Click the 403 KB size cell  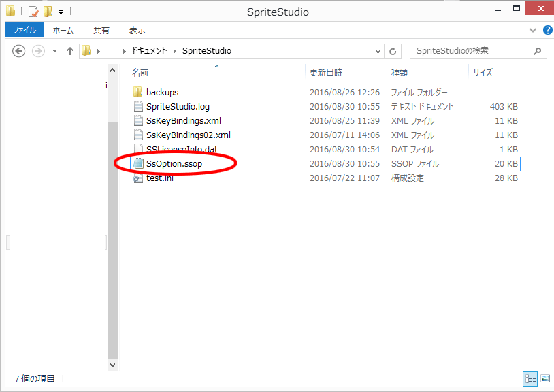pyautogui.click(x=504, y=107)
